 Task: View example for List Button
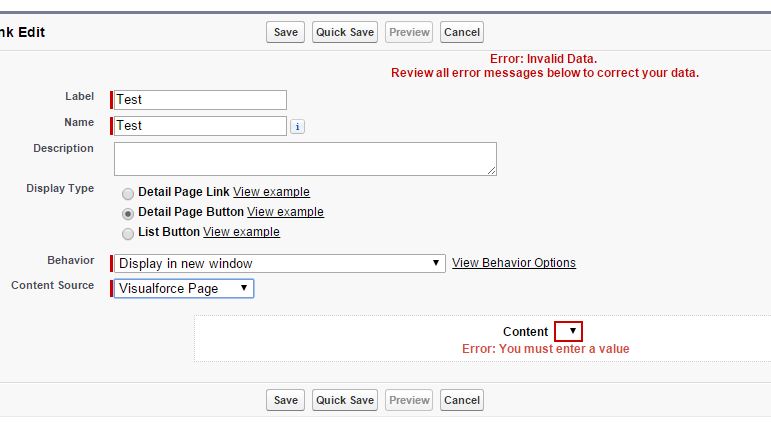[241, 232]
